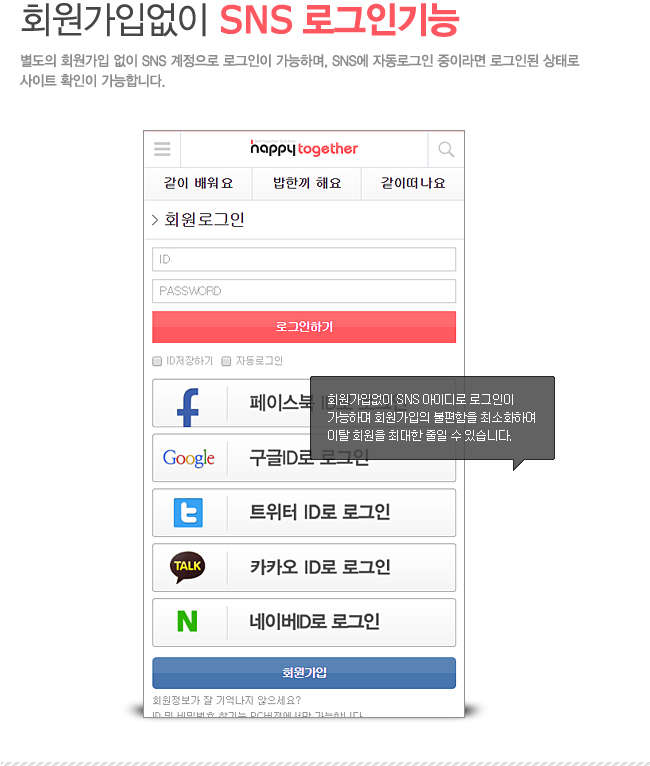The height and width of the screenshot is (766, 650).
Task: Click the happy together logo
Action: click(304, 148)
